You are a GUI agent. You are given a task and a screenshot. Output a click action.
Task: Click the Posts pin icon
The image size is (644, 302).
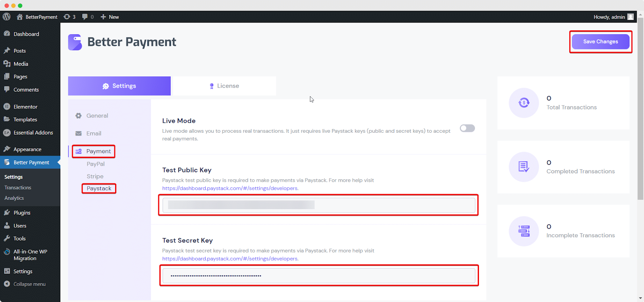click(x=7, y=51)
